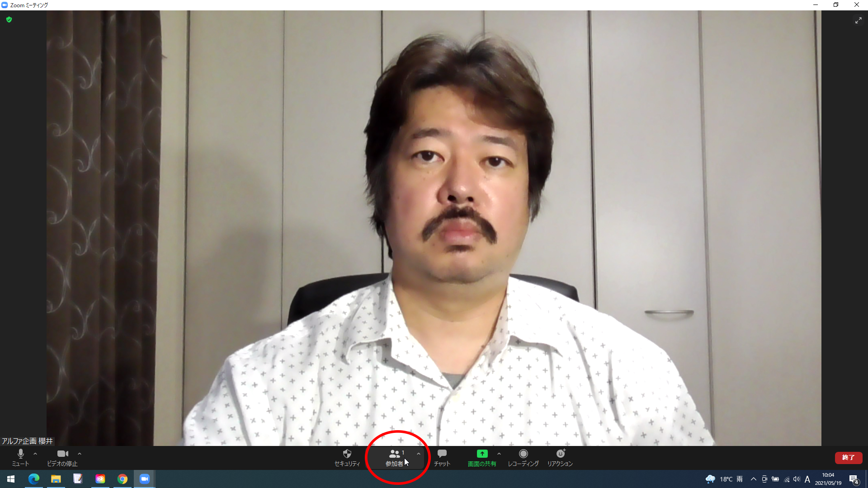Viewport: 868px width, 488px height.
Task: Launch Google Chrome from the taskbar
Action: click(x=123, y=479)
